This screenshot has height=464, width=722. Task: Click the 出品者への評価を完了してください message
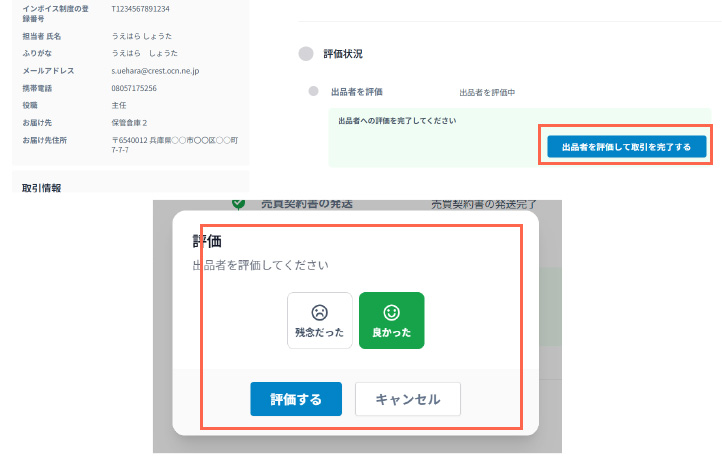[397, 121]
